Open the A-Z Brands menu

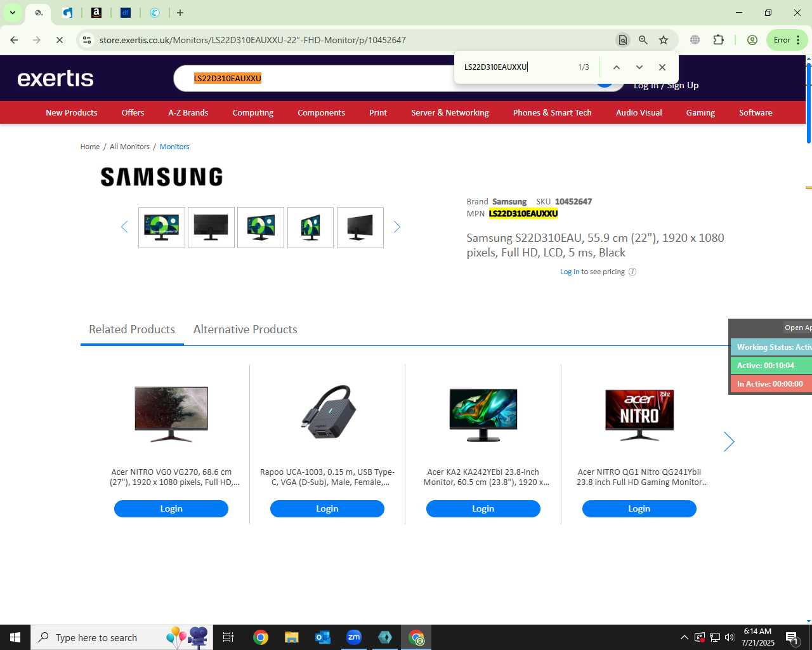coord(188,113)
